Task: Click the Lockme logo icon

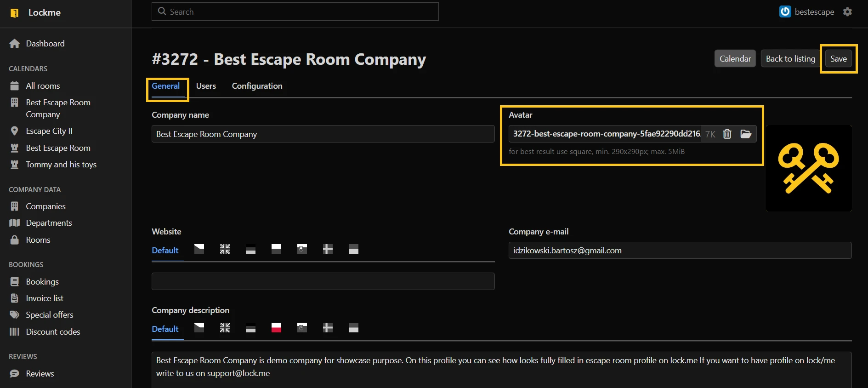Action: pos(15,13)
